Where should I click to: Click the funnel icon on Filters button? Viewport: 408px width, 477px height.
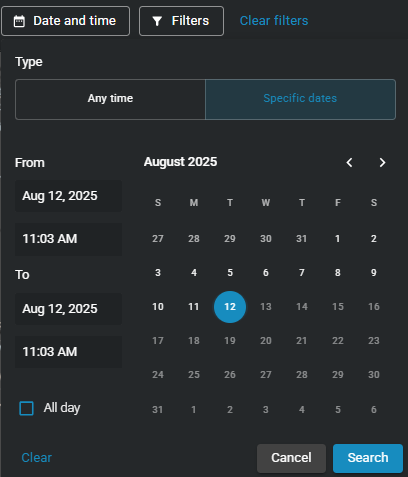(157, 21)
